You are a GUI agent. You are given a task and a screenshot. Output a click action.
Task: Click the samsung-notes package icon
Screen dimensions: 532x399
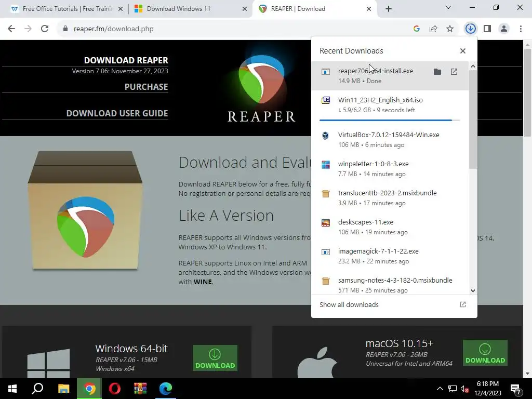[326, 281]
